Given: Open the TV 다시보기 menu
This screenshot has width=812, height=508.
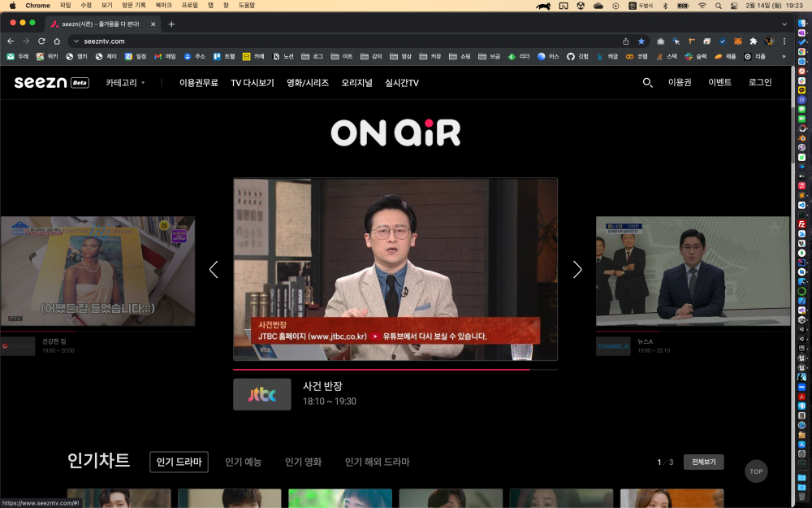Looking at the screenshot, I should (253, 82).
